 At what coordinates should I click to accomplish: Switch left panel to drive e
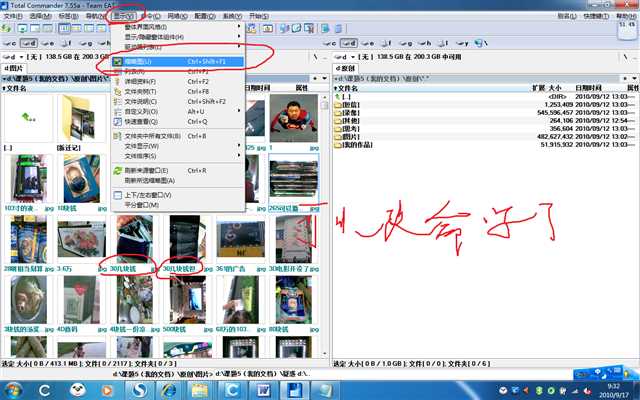coord(48,43)
